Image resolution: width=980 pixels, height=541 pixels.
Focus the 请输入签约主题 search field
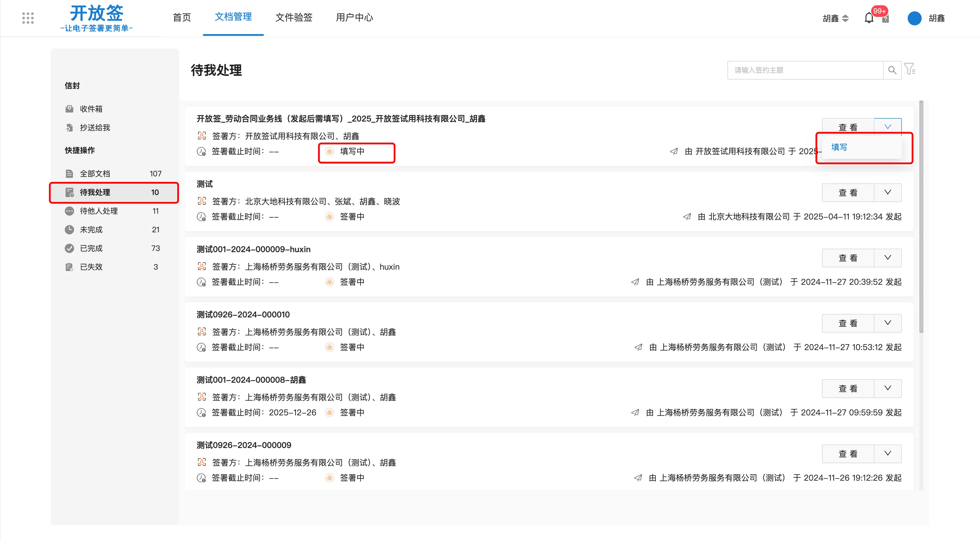point(805,70)
